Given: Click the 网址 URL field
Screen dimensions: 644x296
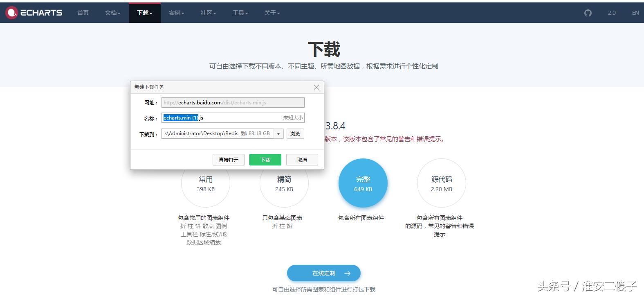Looking at the screenshot, I should [x=233, y=103].
